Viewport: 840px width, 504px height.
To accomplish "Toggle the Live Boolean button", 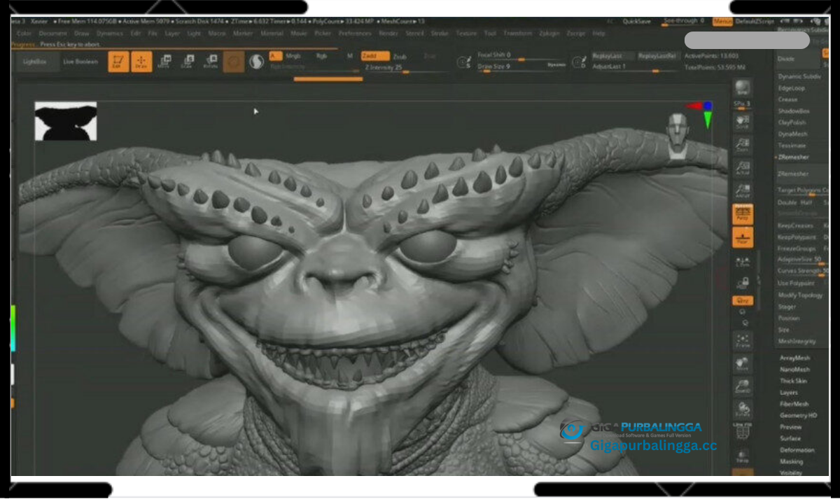I will [x=80, y=62].
